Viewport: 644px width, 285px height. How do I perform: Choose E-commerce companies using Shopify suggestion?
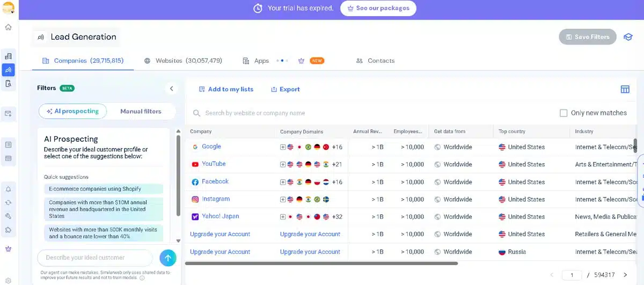click(x=104, y=189)
